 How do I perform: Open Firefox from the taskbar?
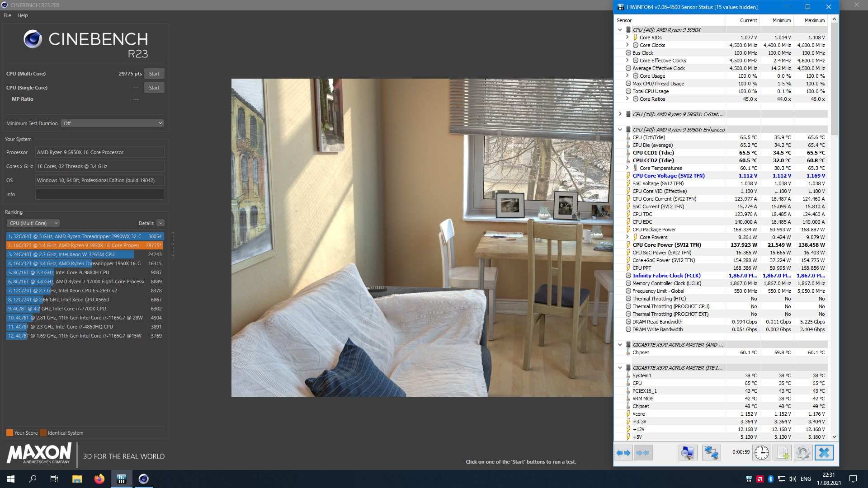99,479
